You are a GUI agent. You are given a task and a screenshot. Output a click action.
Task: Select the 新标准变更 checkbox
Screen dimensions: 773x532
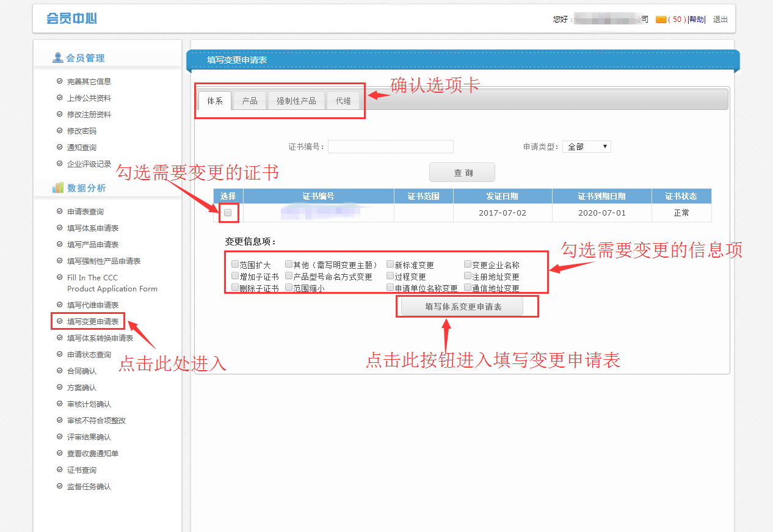pos(390,264)
